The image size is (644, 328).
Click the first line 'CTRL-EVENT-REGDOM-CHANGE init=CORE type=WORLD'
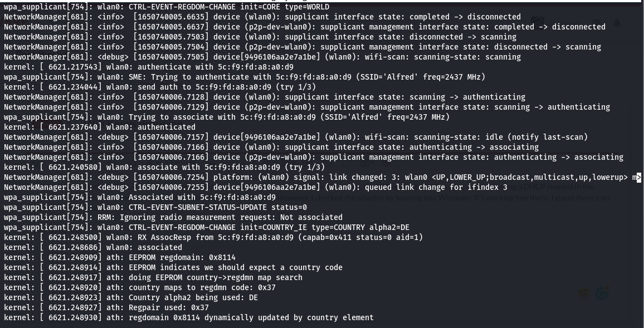tap(167, 7)
